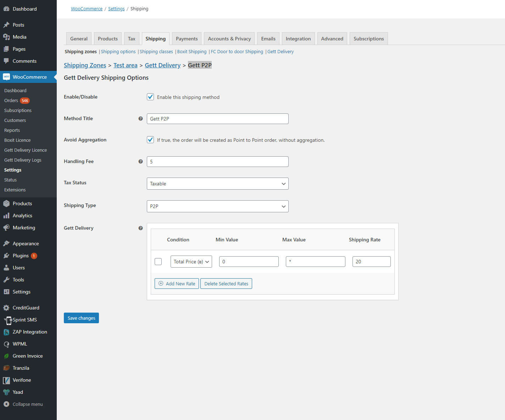Click Method Title help question icon
505x420 pixels.
pyautogui.click(x=140, y=119)
